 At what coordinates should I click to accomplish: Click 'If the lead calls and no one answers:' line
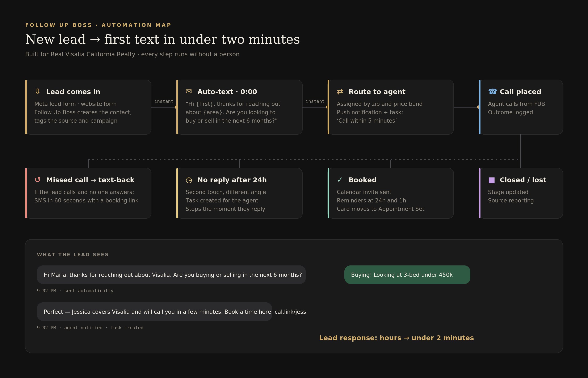(x=84, y=192)
